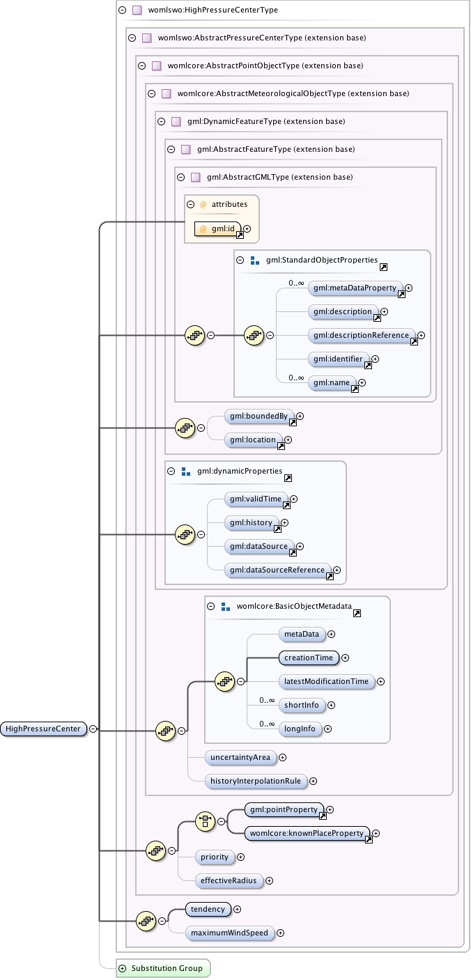
Task: Collapse womlcore:BasicObjectMetadata group
Action: tap(210, 607)
